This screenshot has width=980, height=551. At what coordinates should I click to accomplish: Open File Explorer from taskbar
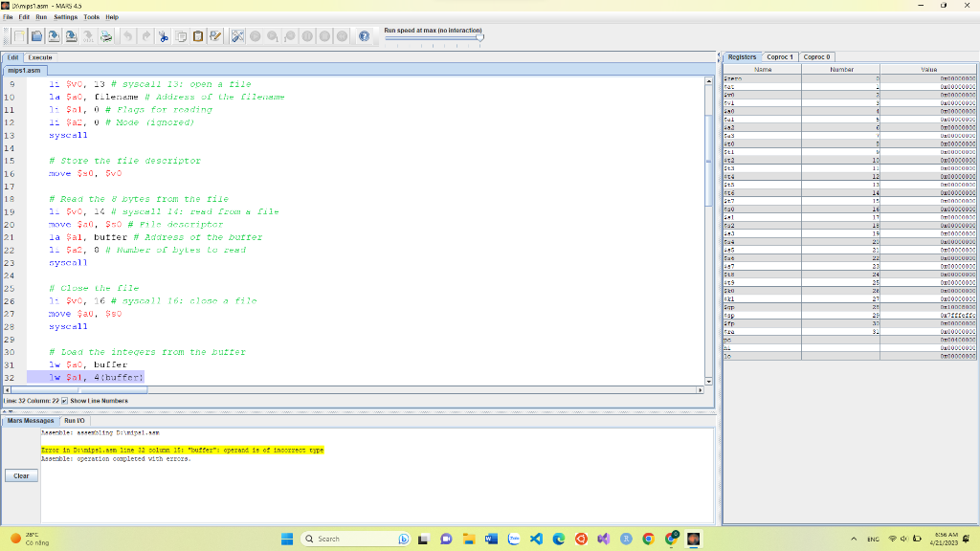click(x=469, y=539)
